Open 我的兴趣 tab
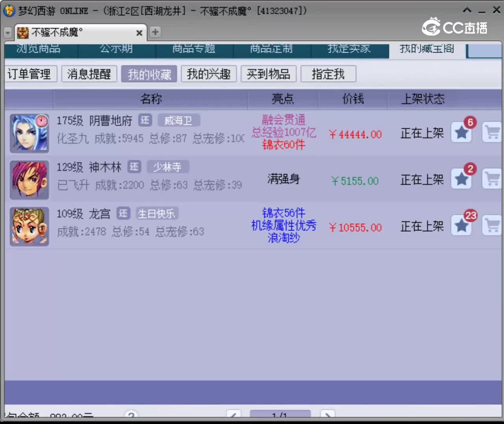Screen dimensions: 504x424 click(x=209, y=74)
